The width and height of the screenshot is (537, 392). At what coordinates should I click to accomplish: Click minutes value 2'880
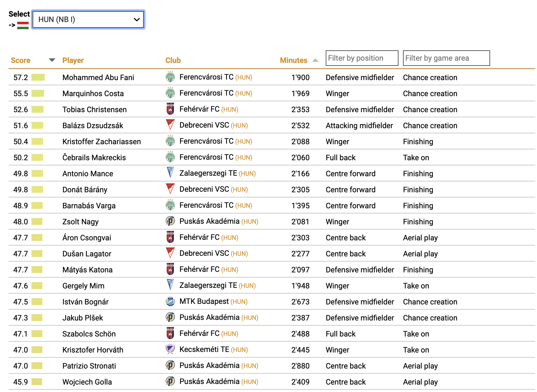[x=300, y=366]
